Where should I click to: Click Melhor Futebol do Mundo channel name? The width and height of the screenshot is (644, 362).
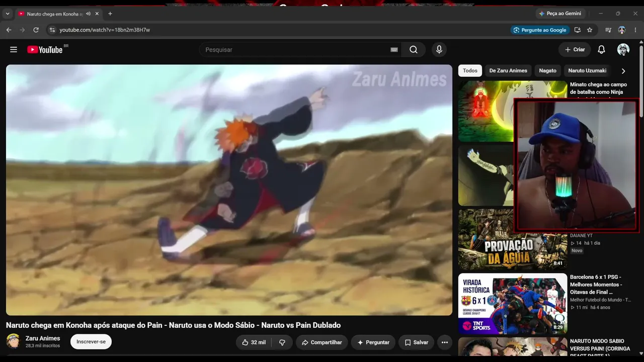point(600,300)
